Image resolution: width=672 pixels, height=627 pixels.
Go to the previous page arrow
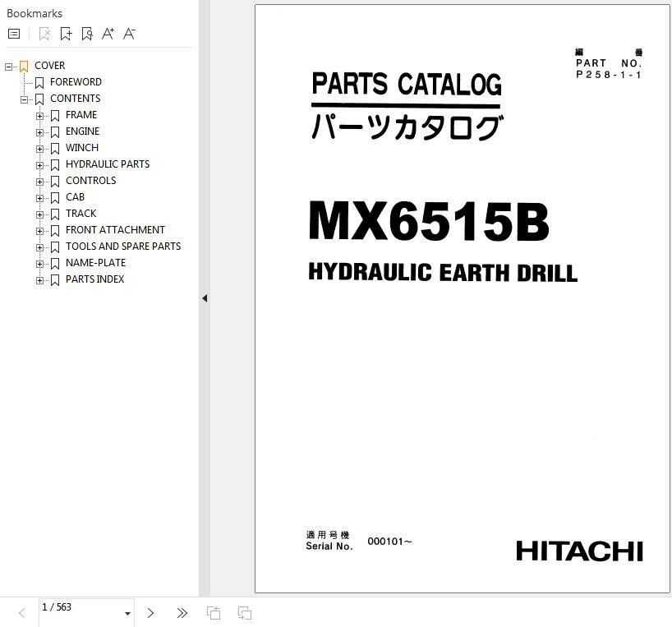[x=22, y=613]
